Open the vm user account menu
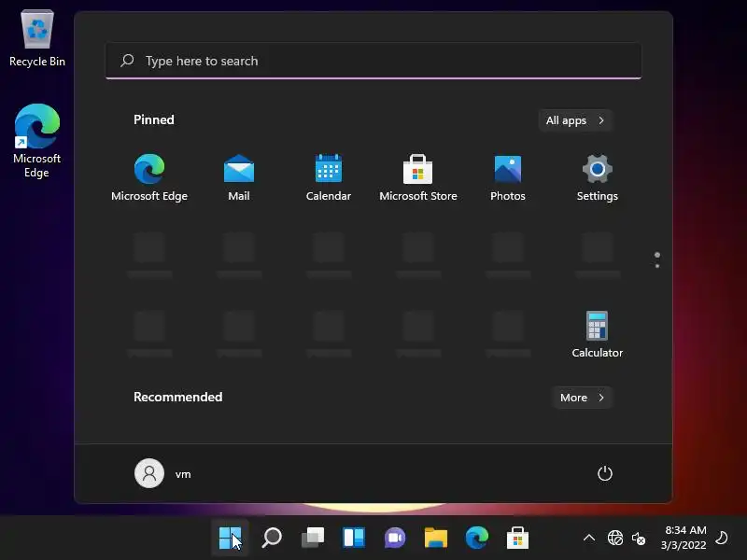Viewport: 747px width, 560px height. 162,474
